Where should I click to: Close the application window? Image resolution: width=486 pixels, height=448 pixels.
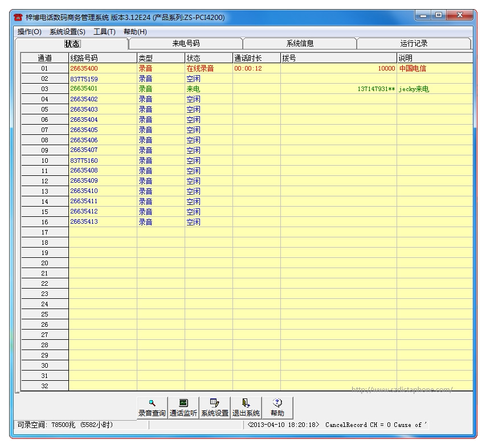tap(460, 15)
